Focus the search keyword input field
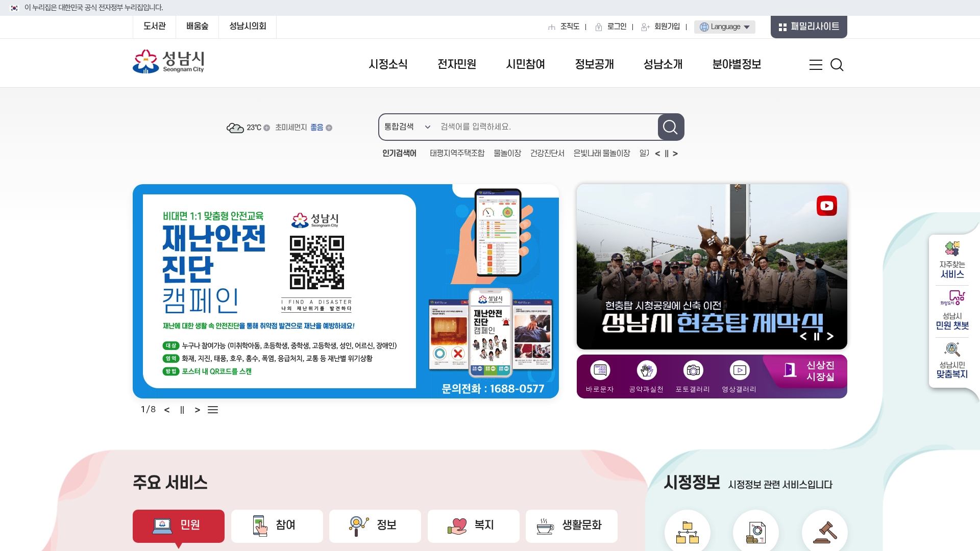 click(x=546, y=127)
